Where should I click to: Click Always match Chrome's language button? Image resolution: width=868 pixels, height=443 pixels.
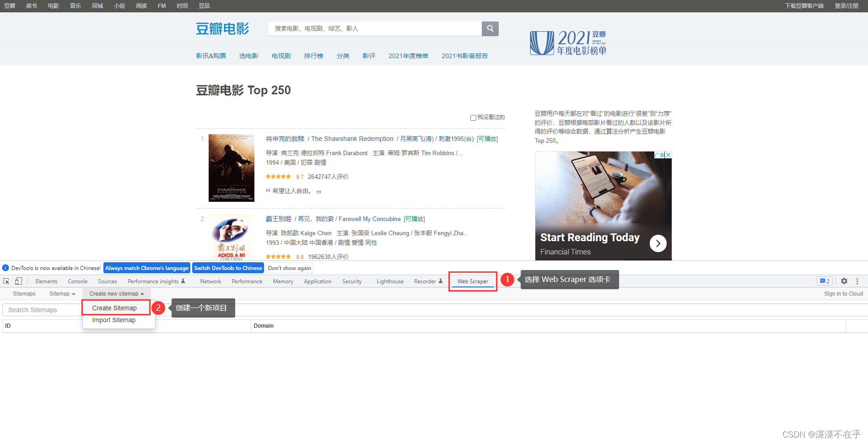coord(147,268)
